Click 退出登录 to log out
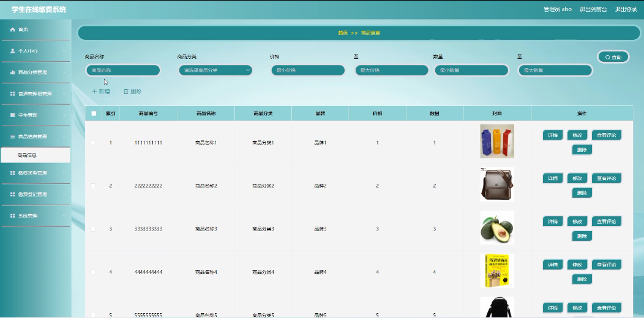Screen dimensions: 644x318 pos(626,9)
